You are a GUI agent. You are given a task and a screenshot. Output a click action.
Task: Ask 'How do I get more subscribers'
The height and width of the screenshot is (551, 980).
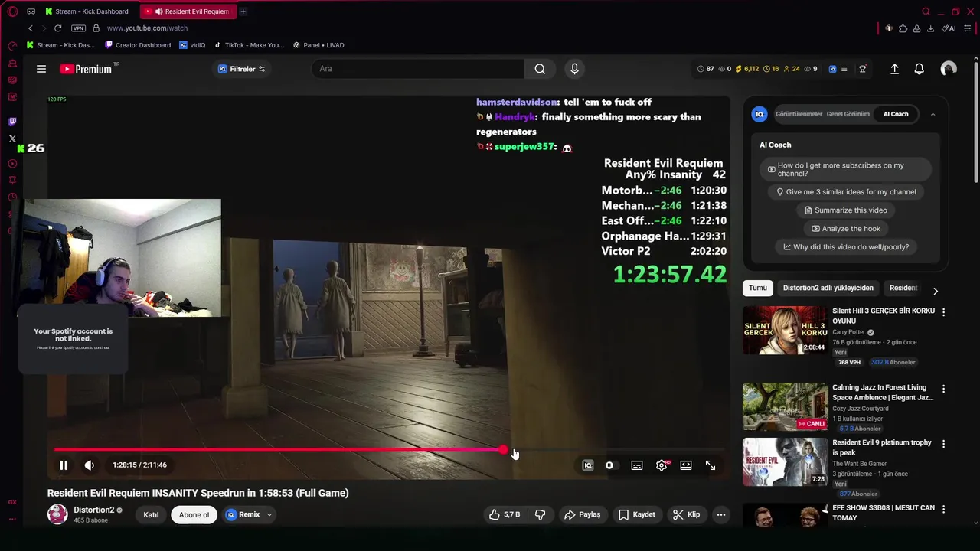click(x=845, y=169)
